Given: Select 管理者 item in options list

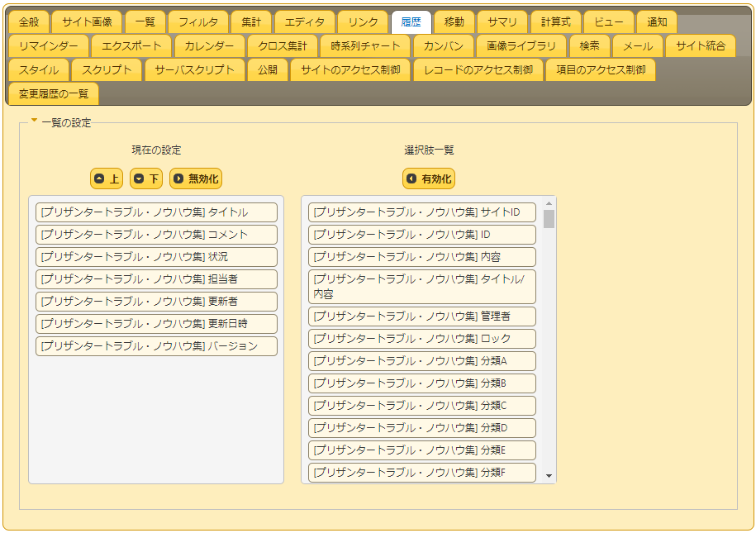Looking at the screenshot, I should [422, 316].
